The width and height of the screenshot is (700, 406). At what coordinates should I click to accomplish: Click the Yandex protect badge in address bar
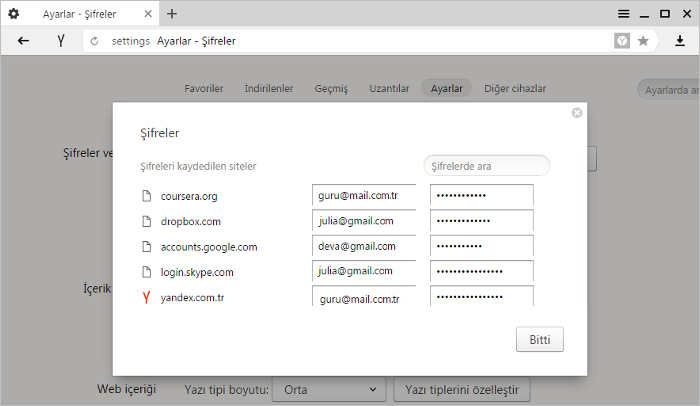(621, 41)
